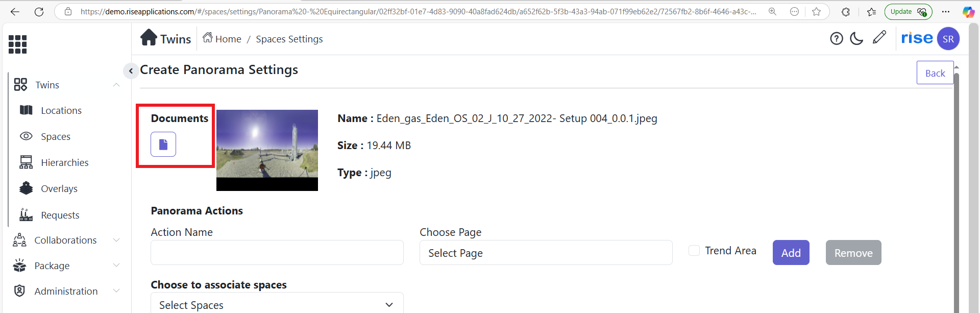Image resolution: width=980 pixels, height=313 pixels.
Task: Click the rise logo
Action: click(x=917, y=38)
